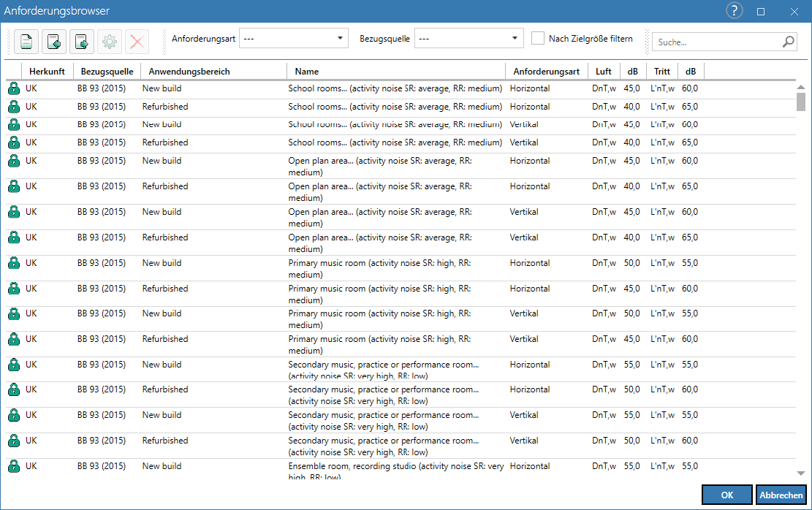Click the greyed-out gear settings icon
The height and width of the screenshot is (510, 812).
[110, 42]
